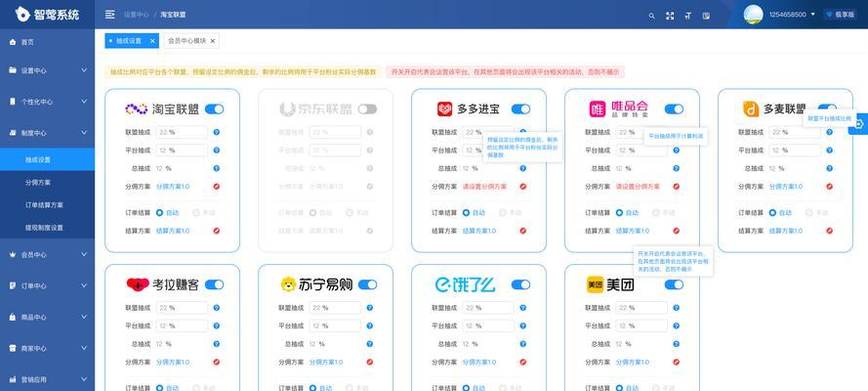The width and height of the screenshot is (868, 391).
Task: Click 请设置分佣方案 link in 唯品会 card
Action: click(x=638, y=187)
